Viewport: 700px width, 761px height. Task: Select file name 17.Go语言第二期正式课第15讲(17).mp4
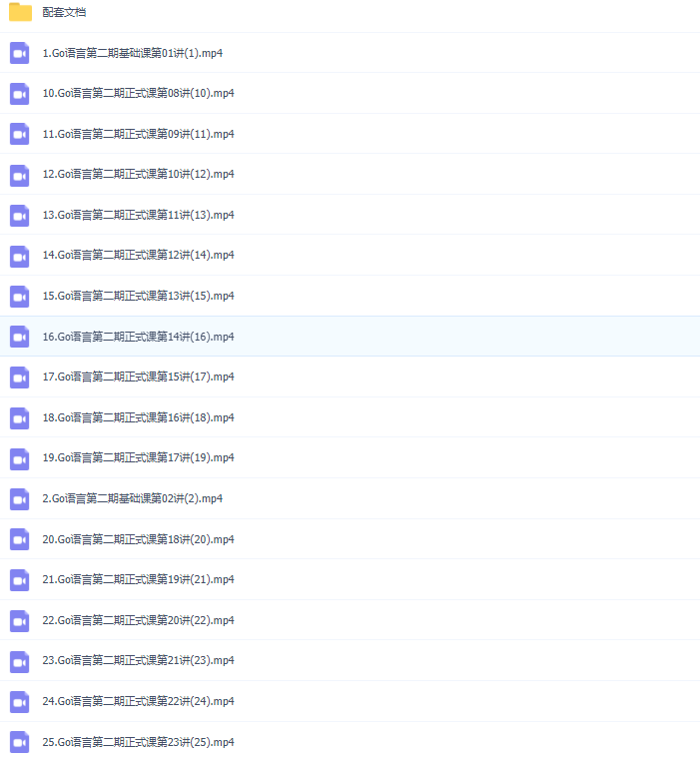coord(139,378)
